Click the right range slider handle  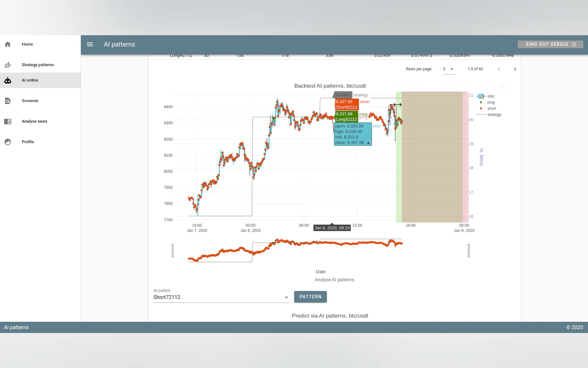(469, 251)
